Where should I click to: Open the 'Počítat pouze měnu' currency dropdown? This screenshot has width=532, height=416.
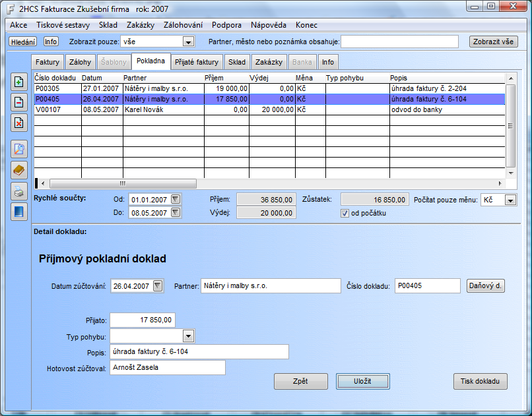[510, 200]
